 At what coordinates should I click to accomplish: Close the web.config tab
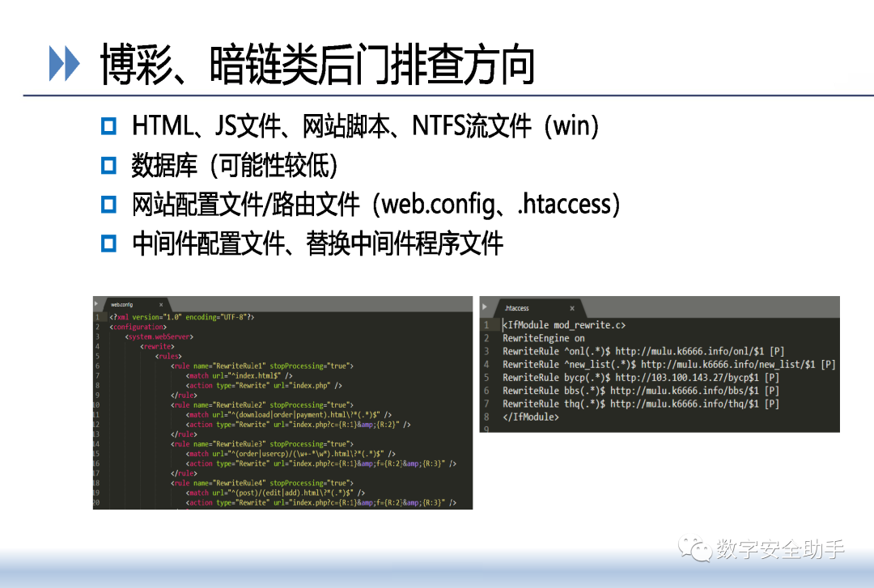161,305
